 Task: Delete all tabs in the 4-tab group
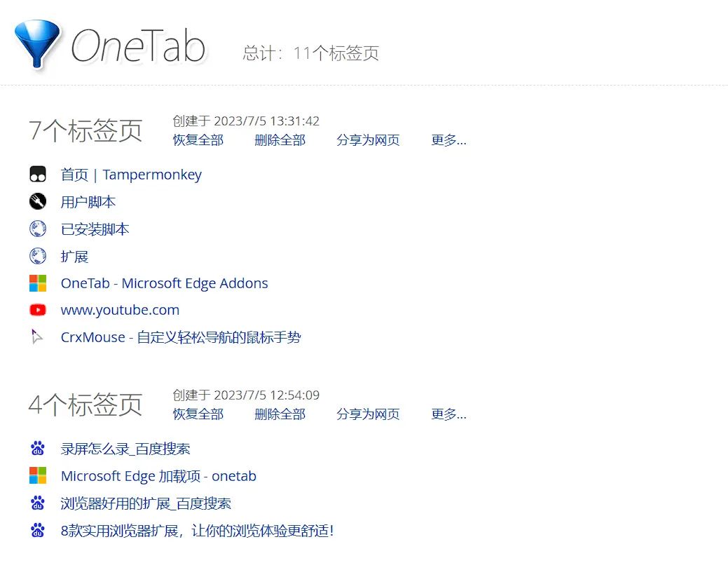(x=280, y=414)
